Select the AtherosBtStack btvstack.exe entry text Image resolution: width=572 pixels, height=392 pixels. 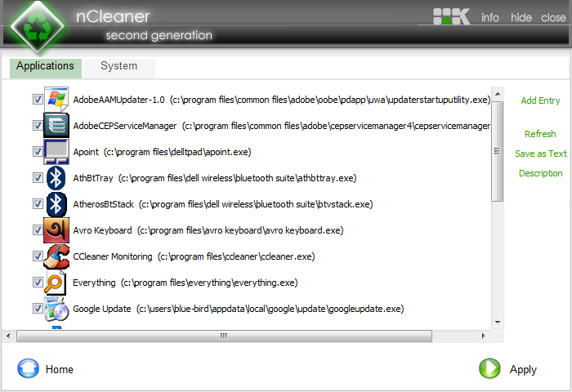click(x=222, y=204)
